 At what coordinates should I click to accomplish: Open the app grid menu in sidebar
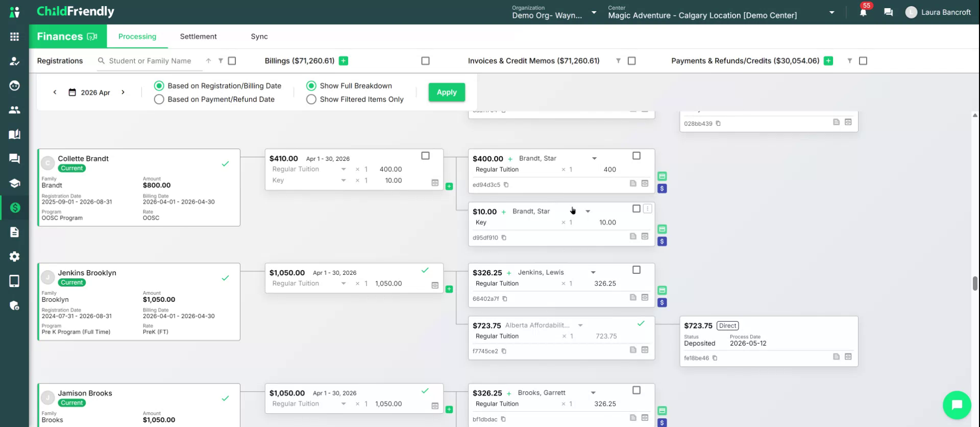click(x=14, y=36)
